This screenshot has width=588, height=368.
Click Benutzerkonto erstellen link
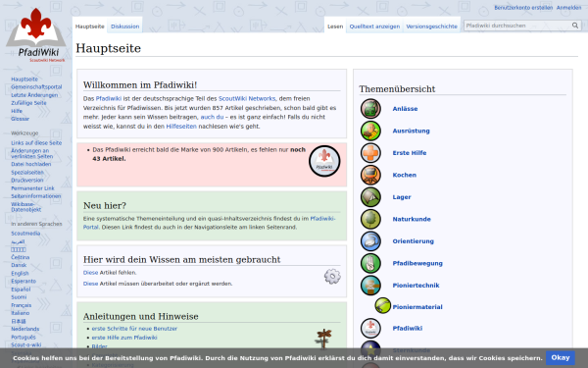(523, 8)
